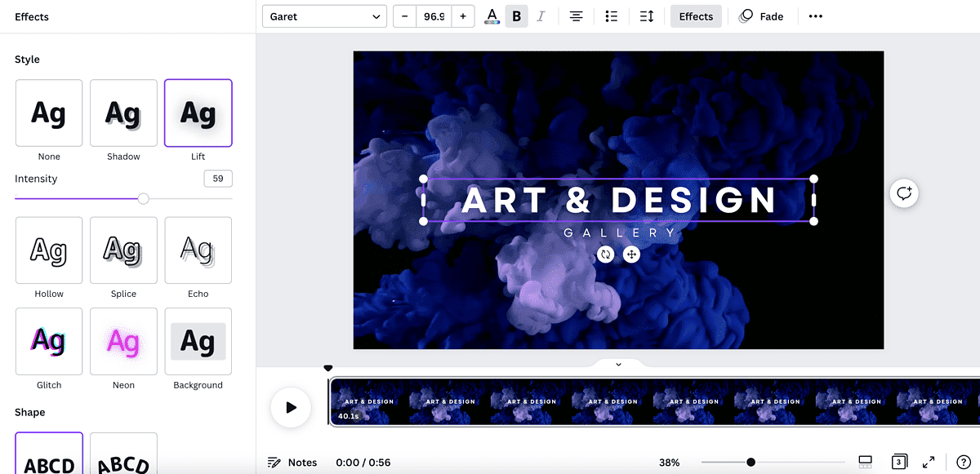
Task: Adjust the Intensity slider
Action: (x=144, y=198)
